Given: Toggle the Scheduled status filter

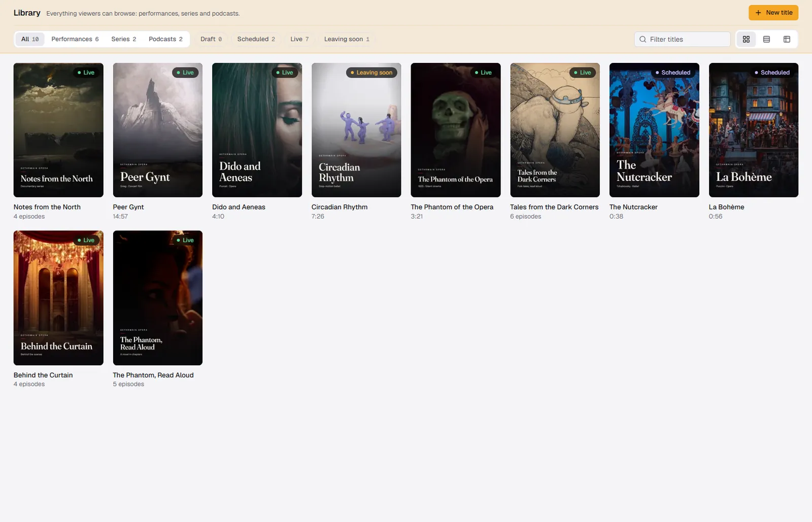Looking at the screenshot, I should pos(256,39).
